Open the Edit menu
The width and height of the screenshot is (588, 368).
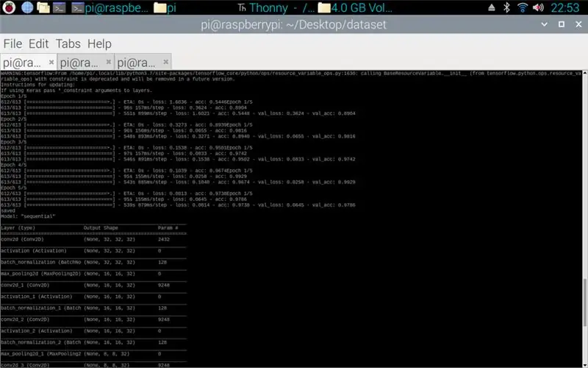coord(39,43)
